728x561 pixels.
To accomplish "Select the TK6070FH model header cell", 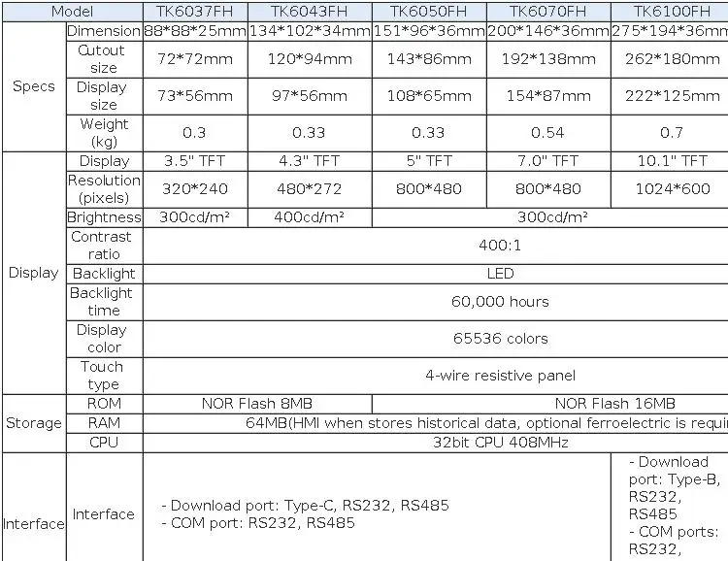I will (x=547, y=11).
